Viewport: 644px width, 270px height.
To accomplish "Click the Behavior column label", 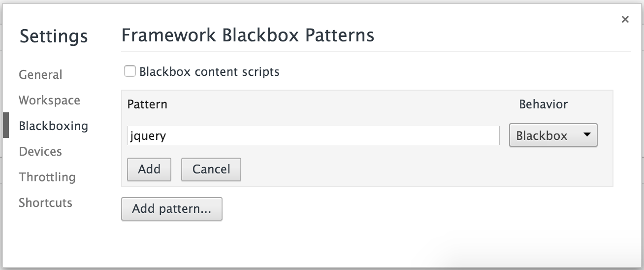I will coord(543,104).
